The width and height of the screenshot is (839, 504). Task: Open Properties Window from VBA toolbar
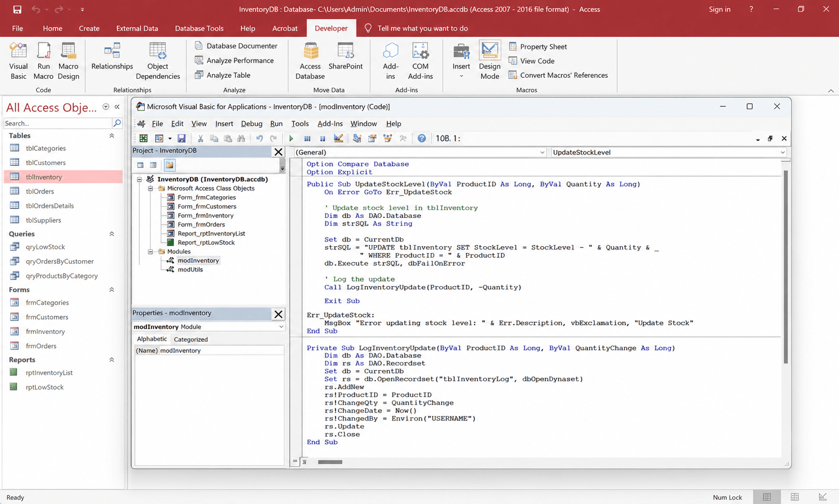click(x=372, y=138)
